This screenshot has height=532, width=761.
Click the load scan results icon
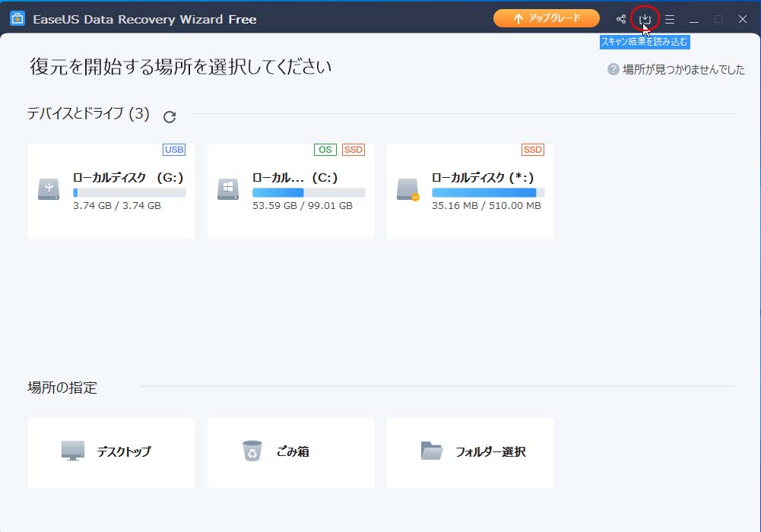coord(645,19)
